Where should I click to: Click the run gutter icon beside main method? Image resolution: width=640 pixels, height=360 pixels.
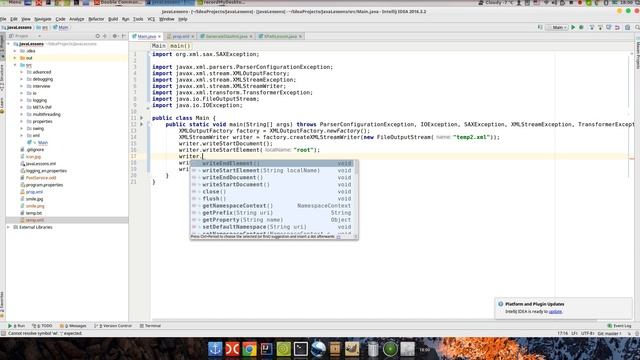tap(142, 124)
